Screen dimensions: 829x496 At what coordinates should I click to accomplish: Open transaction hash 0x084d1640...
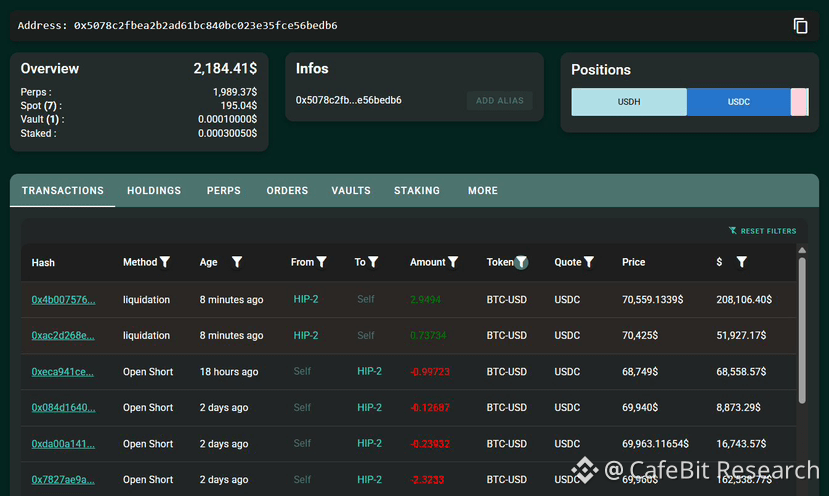[x=63, y=408]
